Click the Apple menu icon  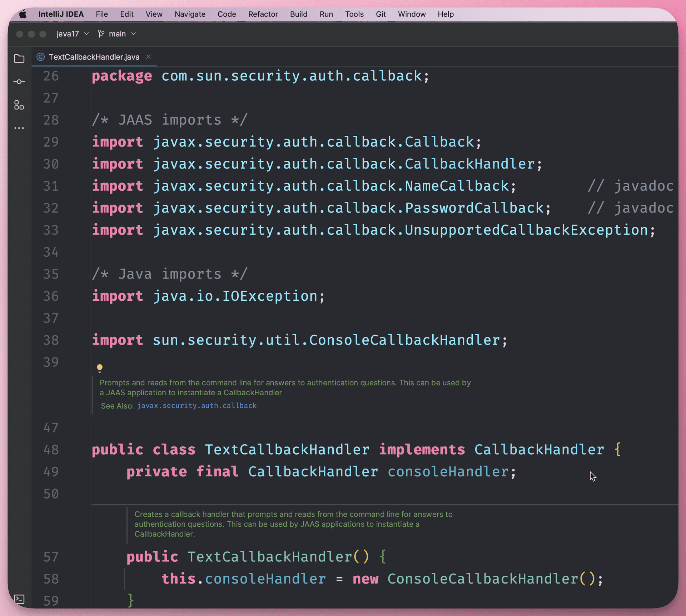[x=23, y=14]
